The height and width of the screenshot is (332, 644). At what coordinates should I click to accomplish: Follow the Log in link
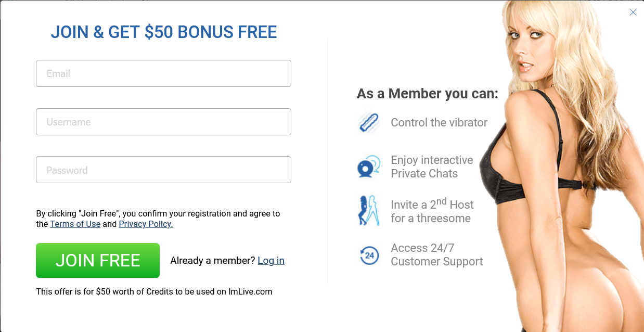coord(271,260)
